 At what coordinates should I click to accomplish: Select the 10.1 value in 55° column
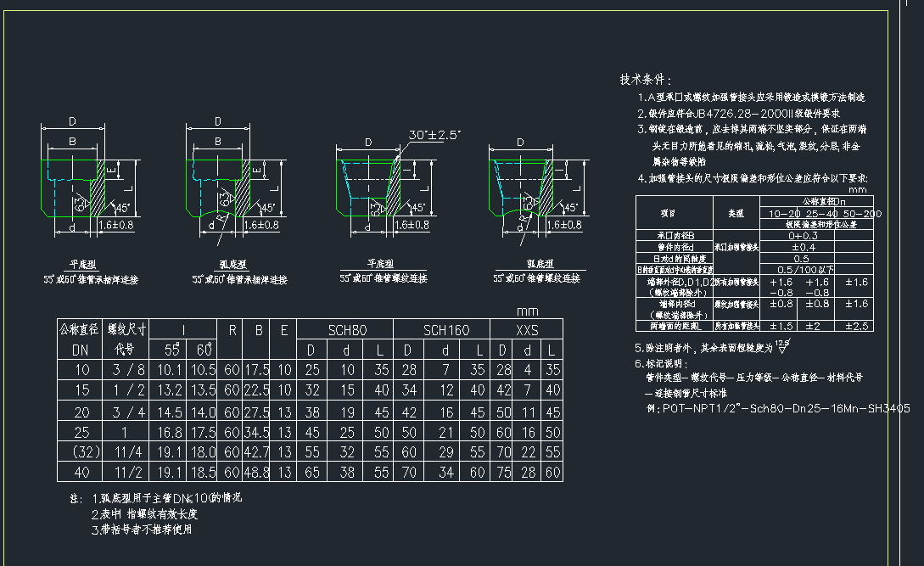[170, 370]
